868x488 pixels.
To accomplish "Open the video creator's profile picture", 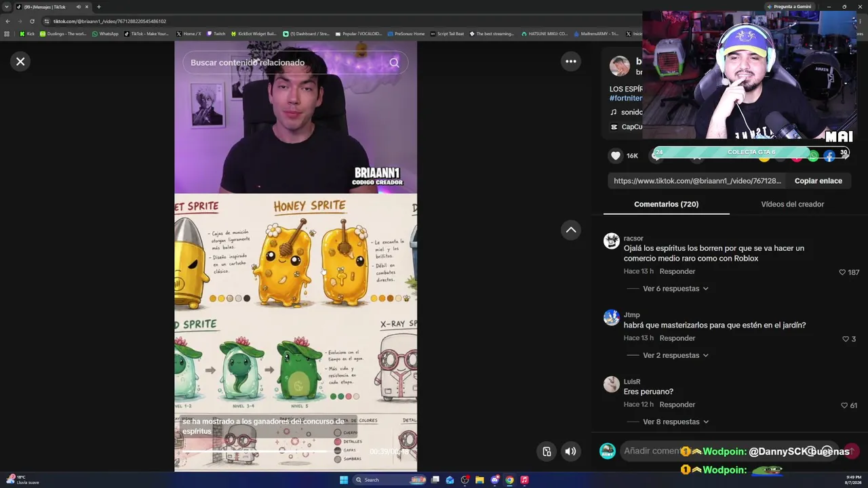I will (x=619, y=66).
